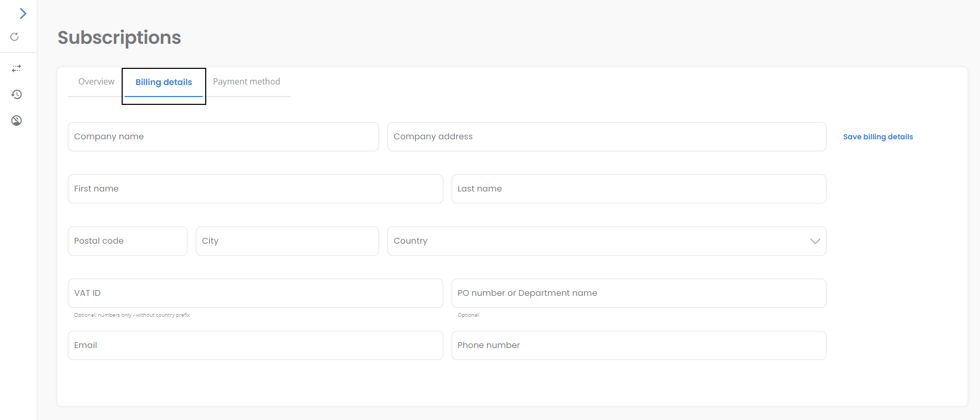This screenshot has width=980, height=420.
Task: Click into the Phone number field
Action: (639, 345)
